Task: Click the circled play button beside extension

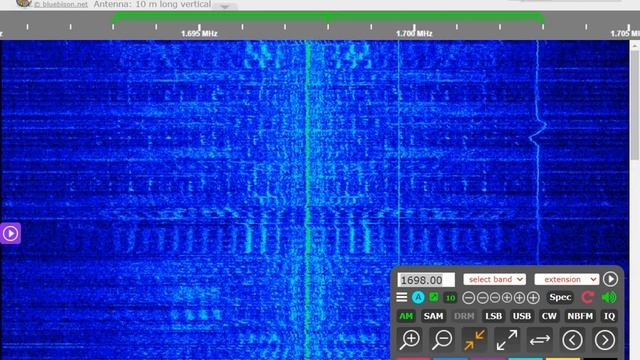Action: [610, 279]
